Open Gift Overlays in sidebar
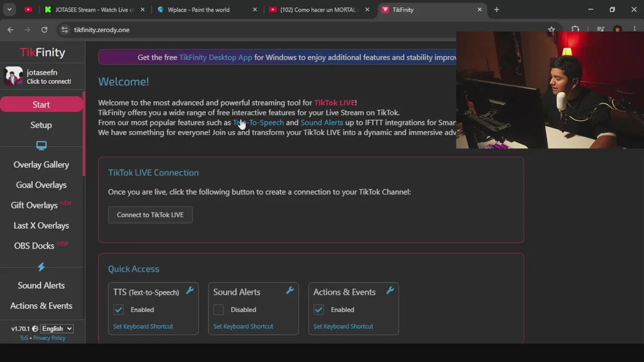644x362 pixels. pyautogui.click(x=41, y=205)
